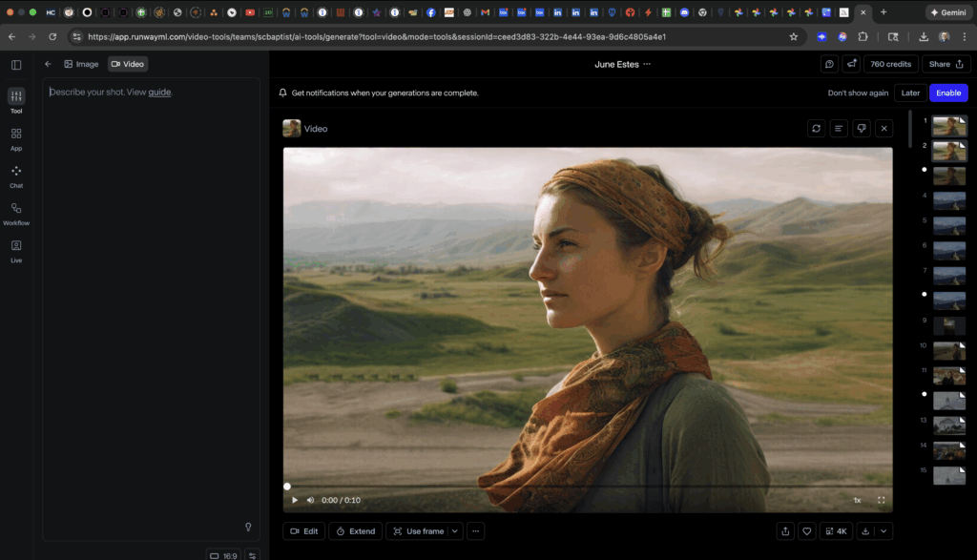
Task: Click the video progress scrubber handle
Action: (287, 487)
